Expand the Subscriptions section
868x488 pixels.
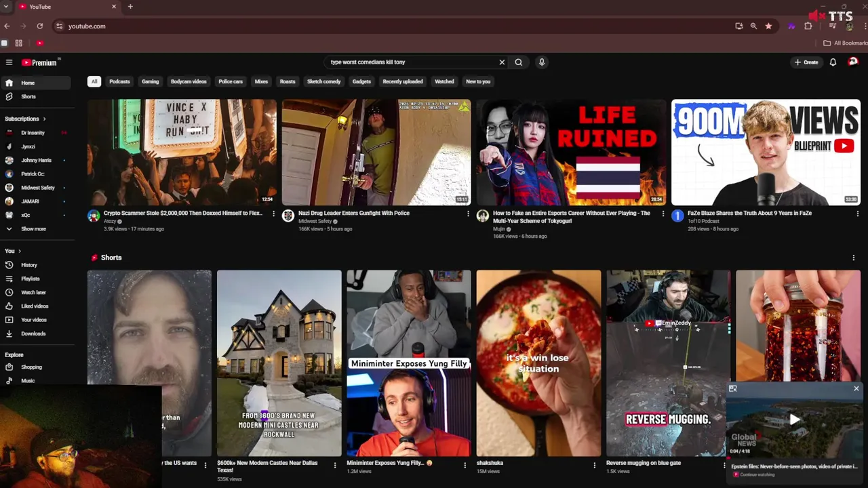pyautogui.click(x=26, y=119)
